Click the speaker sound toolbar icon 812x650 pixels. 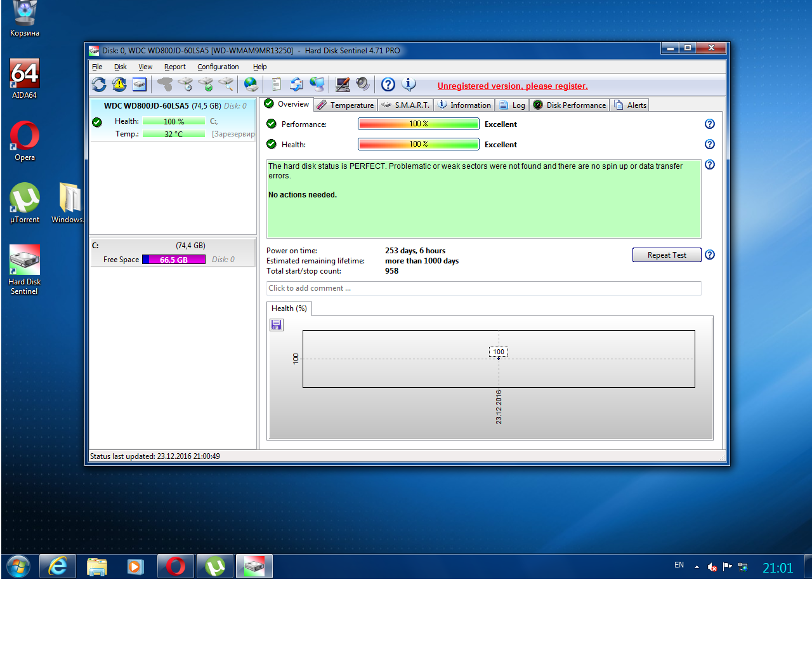coord(362,84)
